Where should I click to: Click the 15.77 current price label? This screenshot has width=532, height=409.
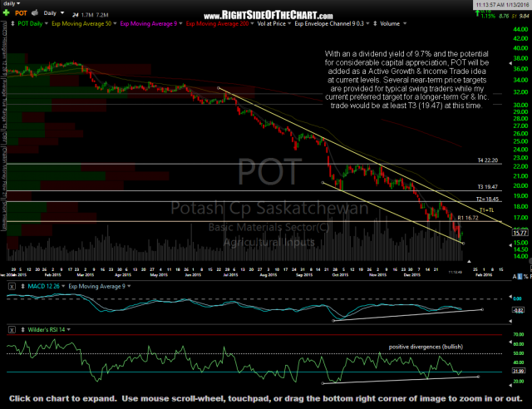520,233
